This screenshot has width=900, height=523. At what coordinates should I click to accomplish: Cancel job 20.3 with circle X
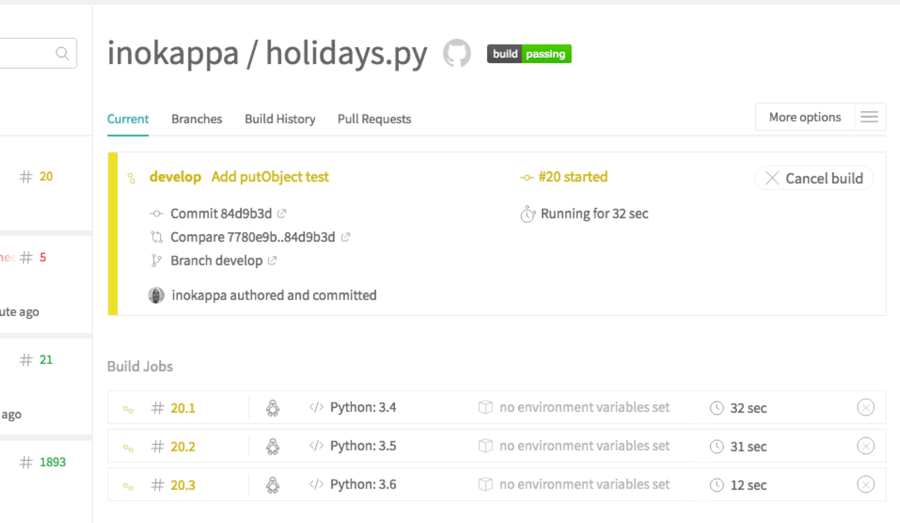pyautogui.click(x=866, y=485)
